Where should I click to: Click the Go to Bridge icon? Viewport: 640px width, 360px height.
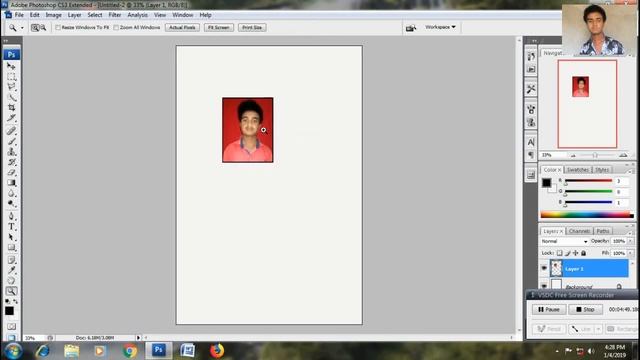411,28
